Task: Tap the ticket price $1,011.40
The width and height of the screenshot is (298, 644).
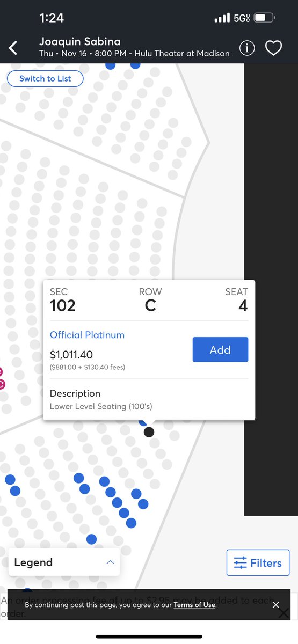Action: [71, 355]
